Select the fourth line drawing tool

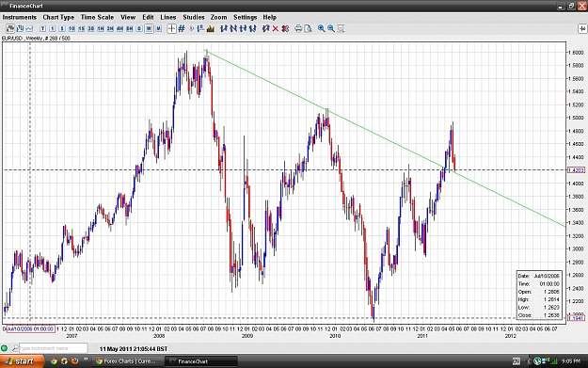point(253,28)
